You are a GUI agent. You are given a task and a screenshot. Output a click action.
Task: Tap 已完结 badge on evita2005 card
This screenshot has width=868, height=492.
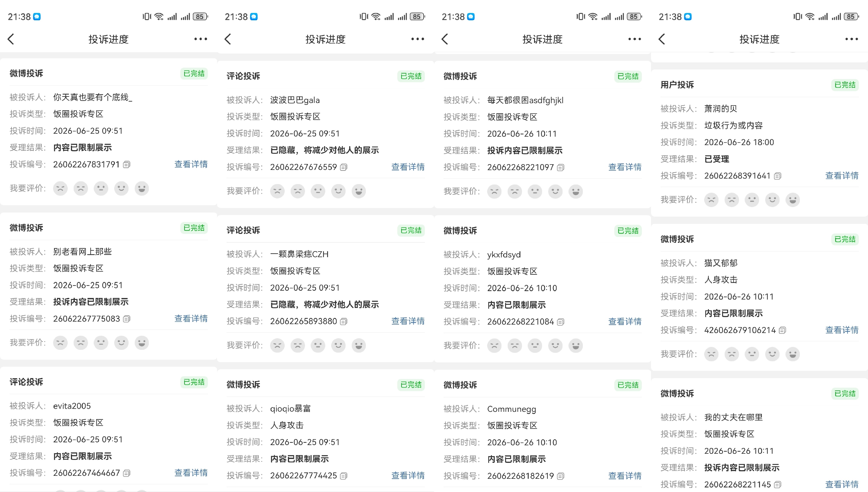coord(194,382)
